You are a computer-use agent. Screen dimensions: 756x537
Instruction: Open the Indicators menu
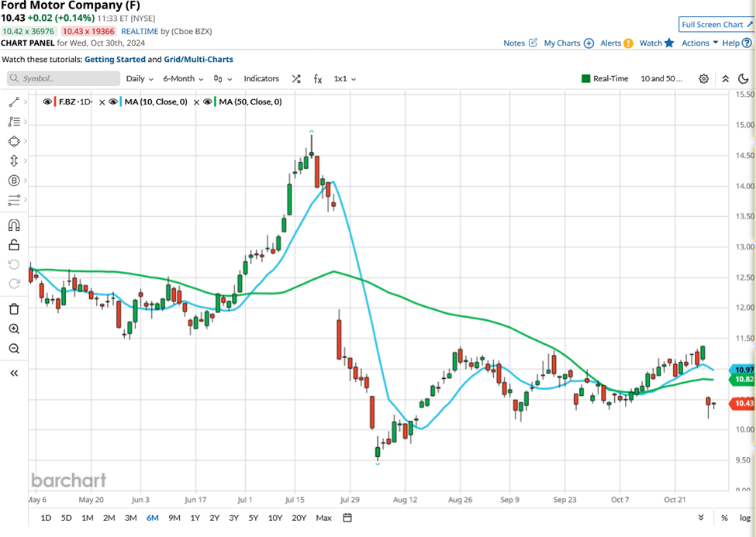[x=261, y=78]
